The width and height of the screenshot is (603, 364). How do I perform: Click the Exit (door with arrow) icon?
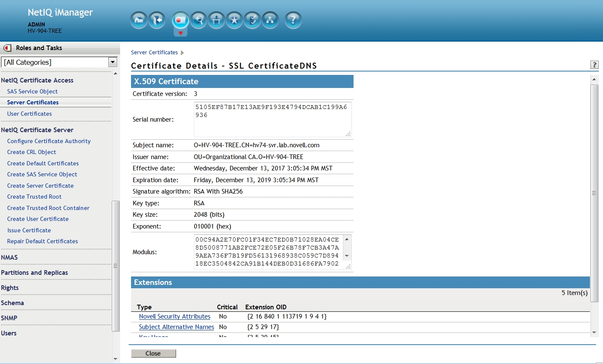tap(157, 20)
